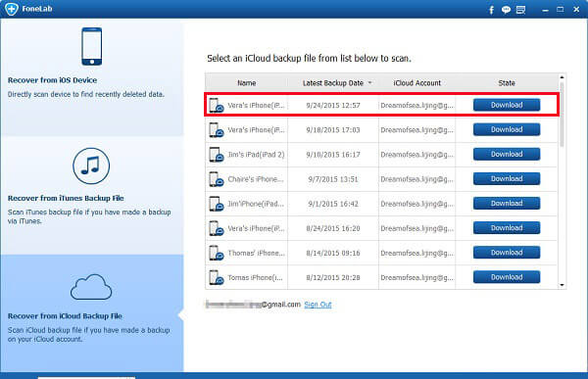Click iCloud account cell in 9/24/2015 row
This screenshot has width=588, height=379.
pyautogui.click(x=417, y=106)
